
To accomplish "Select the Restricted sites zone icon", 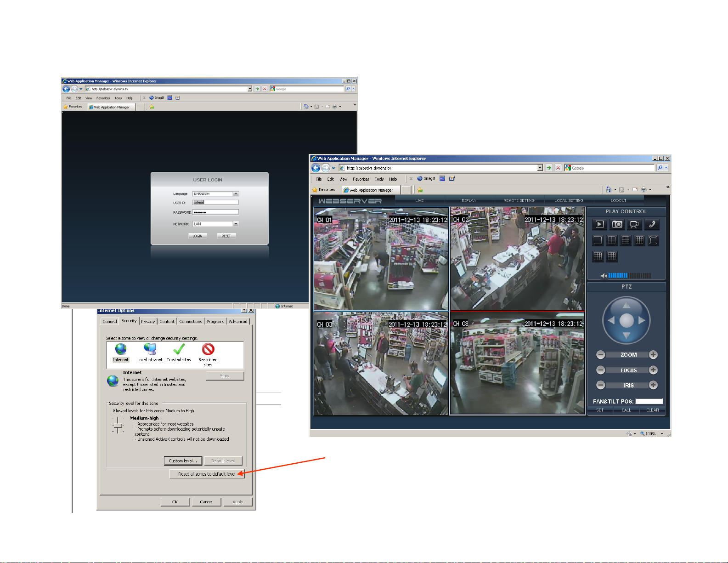I will tap(208, 355).
